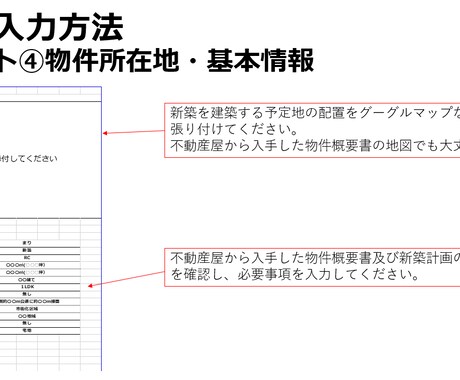Select the 市街化区域 cell
The height and width of the screenshot is (380, 460).
27,309
